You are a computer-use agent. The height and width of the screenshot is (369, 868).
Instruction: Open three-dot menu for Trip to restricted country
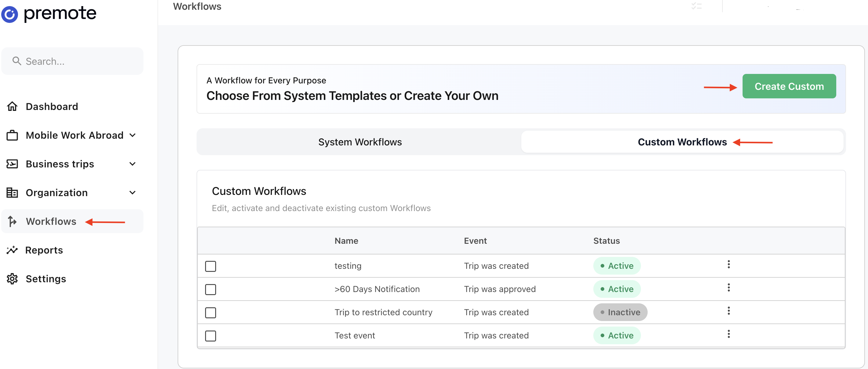click(x=729, y=311)
